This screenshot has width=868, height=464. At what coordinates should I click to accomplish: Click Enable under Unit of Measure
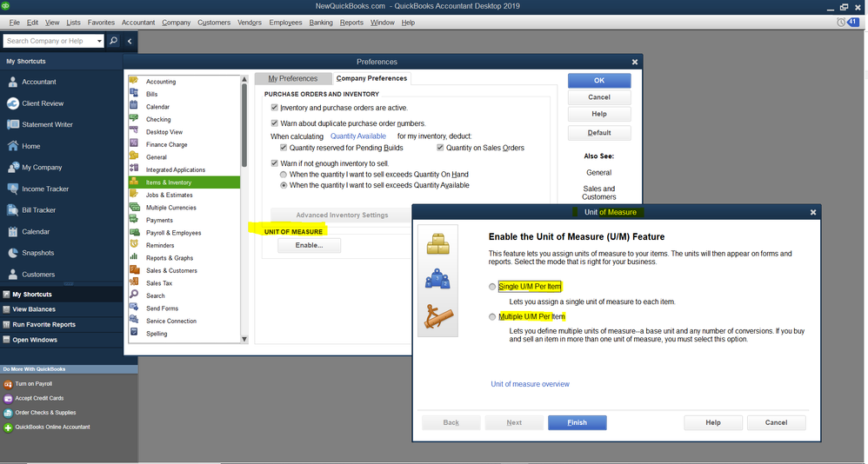coord(309,245)
